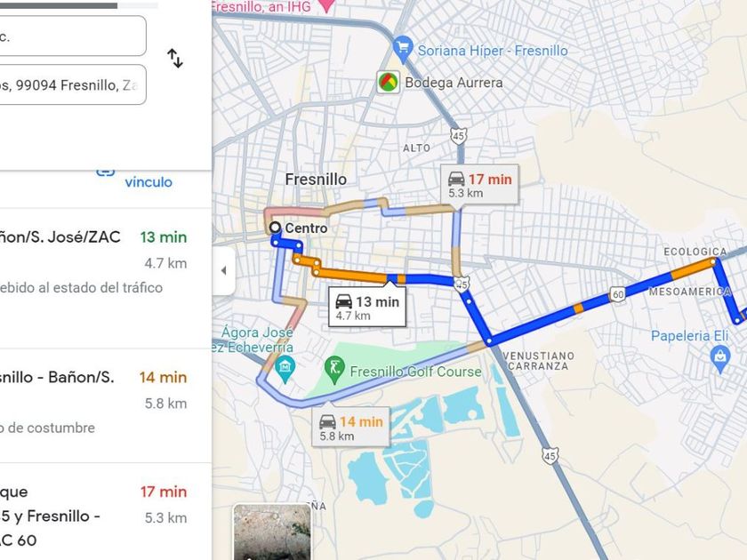Viewport: 747px width, 560px height.
Task: Open Ágora José museum marker
Action: click(x=285, y=369)
